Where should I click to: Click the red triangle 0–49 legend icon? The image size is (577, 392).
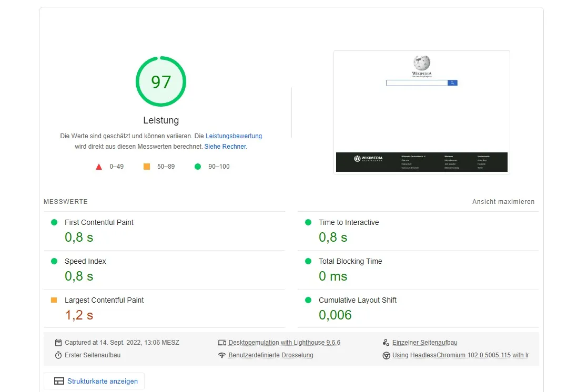98,167
